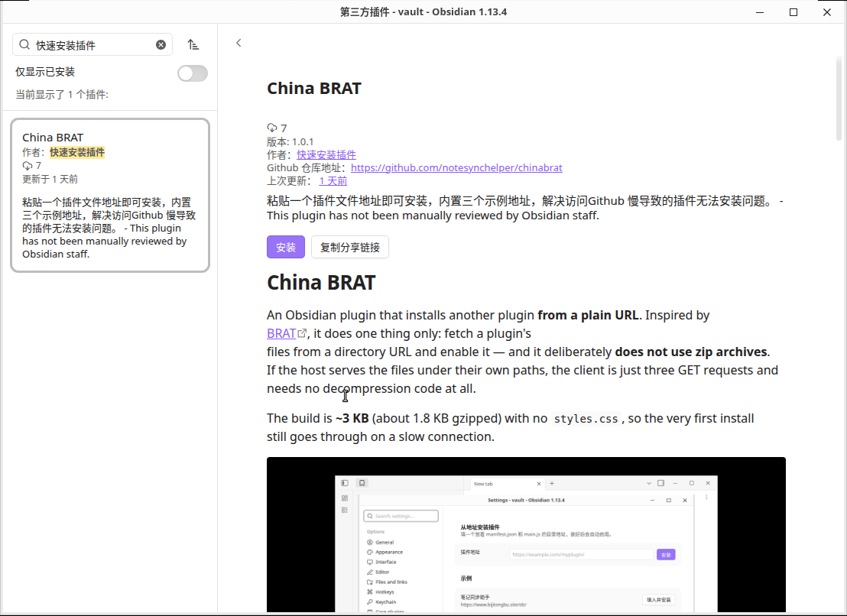This screenshot has height=616, width=847.
Task: Clear the plugin search field
Action: 161,45
